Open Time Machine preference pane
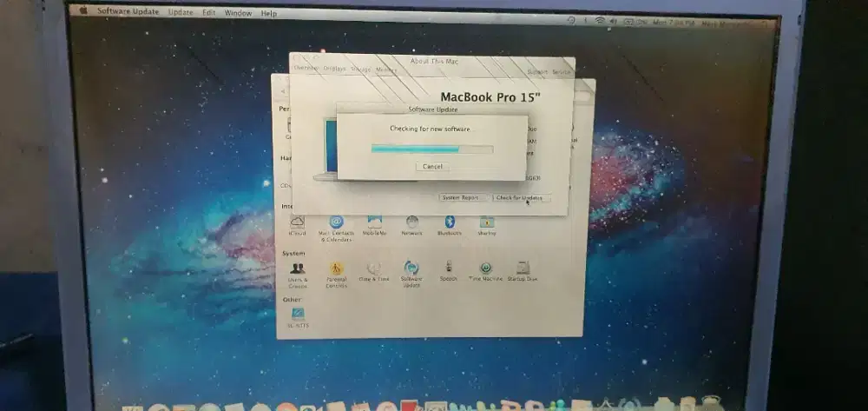This screenshot has width=868, height=411. pyautogui.click(x=486, y=272)
